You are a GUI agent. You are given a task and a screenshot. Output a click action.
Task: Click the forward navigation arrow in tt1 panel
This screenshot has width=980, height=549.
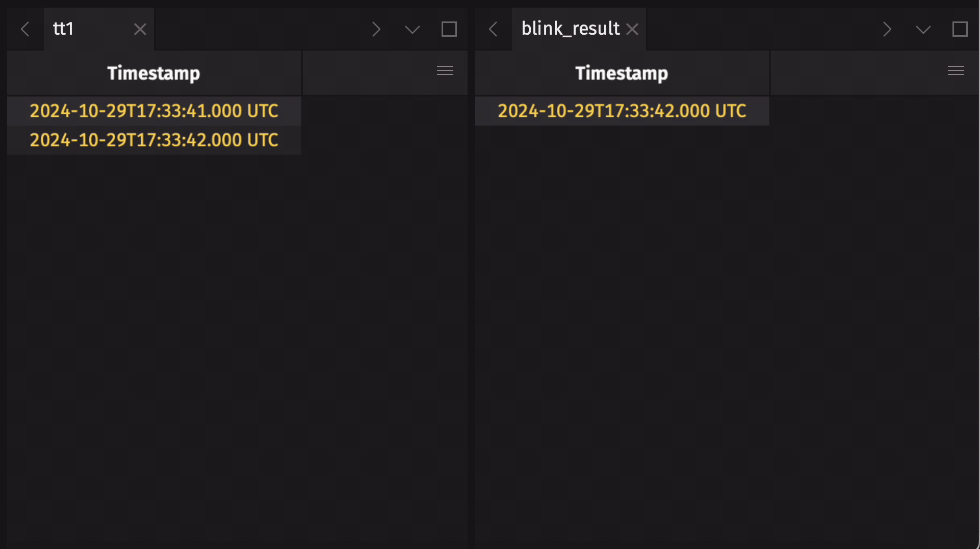click(x=377, y=29)
